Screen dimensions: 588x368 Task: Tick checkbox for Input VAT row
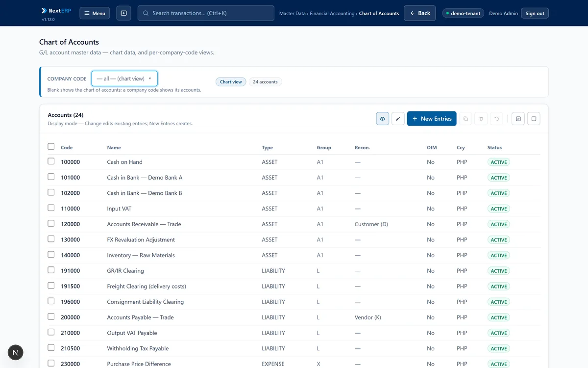click(51, 208)
